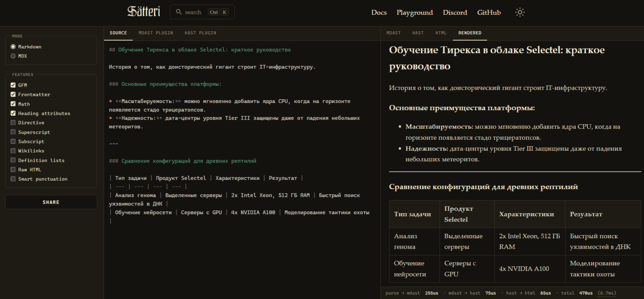Click rendered heading 'Основные преимущества платформы:'

[x=462, y=108]
